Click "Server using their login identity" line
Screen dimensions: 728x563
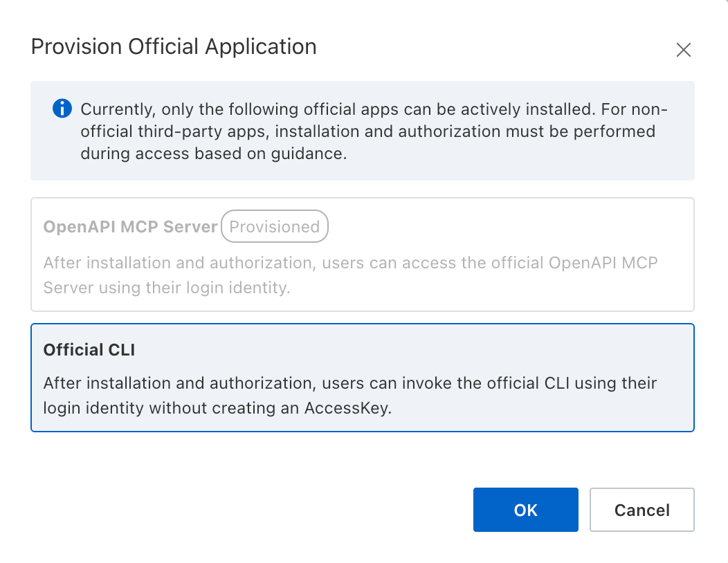pyautogui.click(x=166, y=288)
